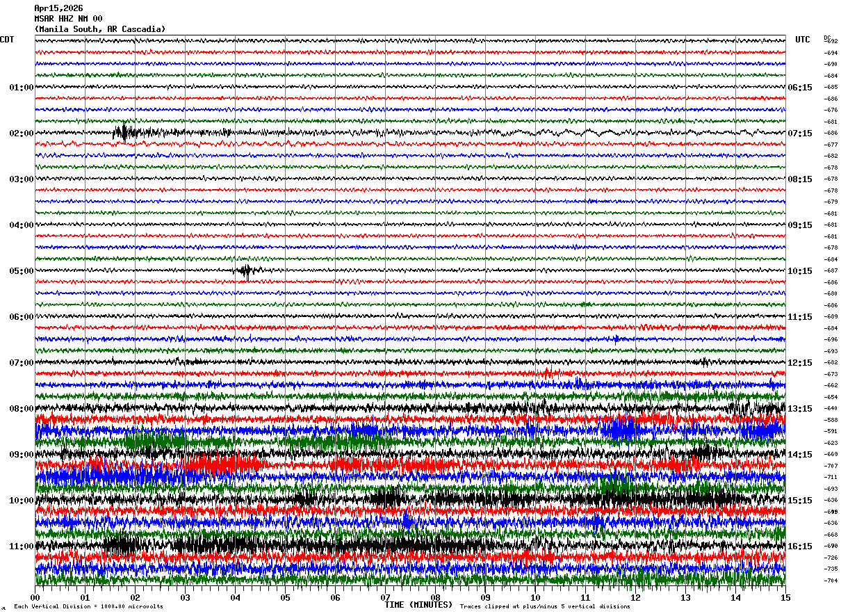Click the '12:15' UTC row label
Screen dimensions: 841x616
coord(800,363)
